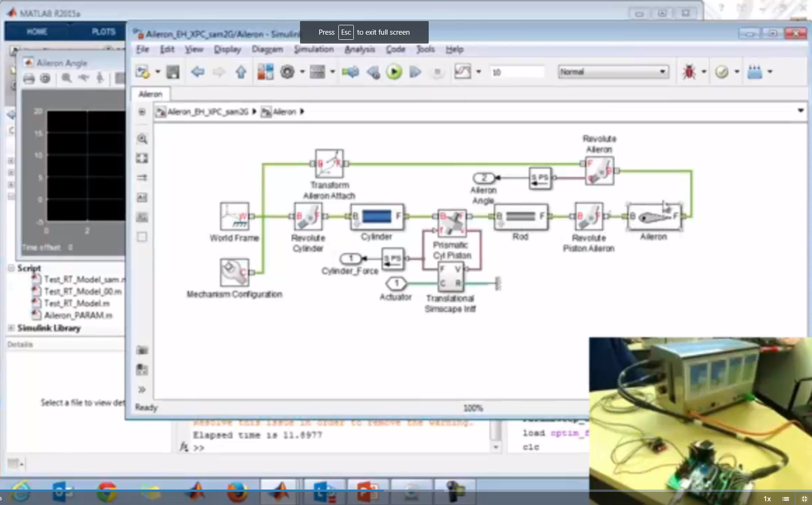Click the Aileron_EH_XPC_sam2G breadcrumb link

click(x=208, y=111)
